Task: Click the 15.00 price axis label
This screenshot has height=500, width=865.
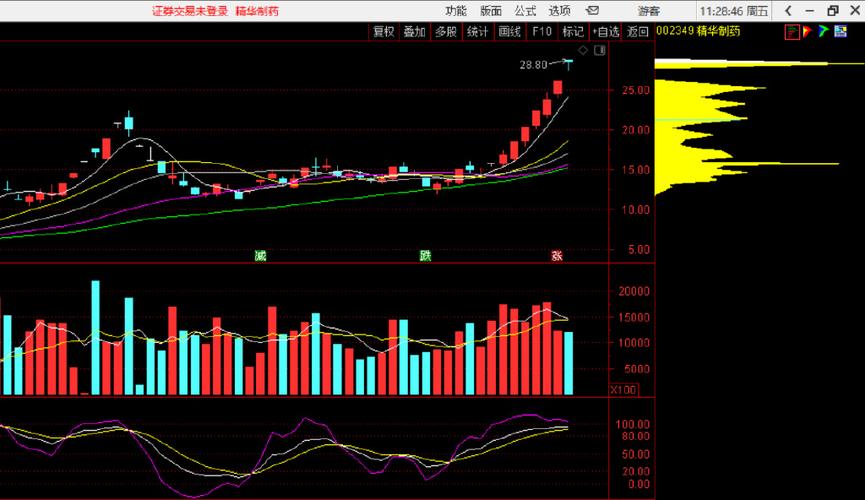Action: coord(636,170)
